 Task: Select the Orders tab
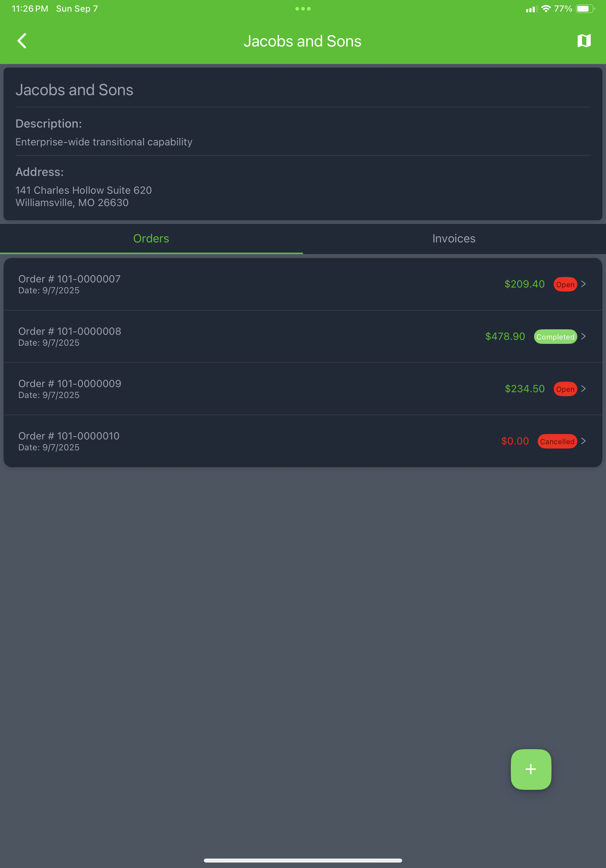pyautogui.click(x=151, y=238)
